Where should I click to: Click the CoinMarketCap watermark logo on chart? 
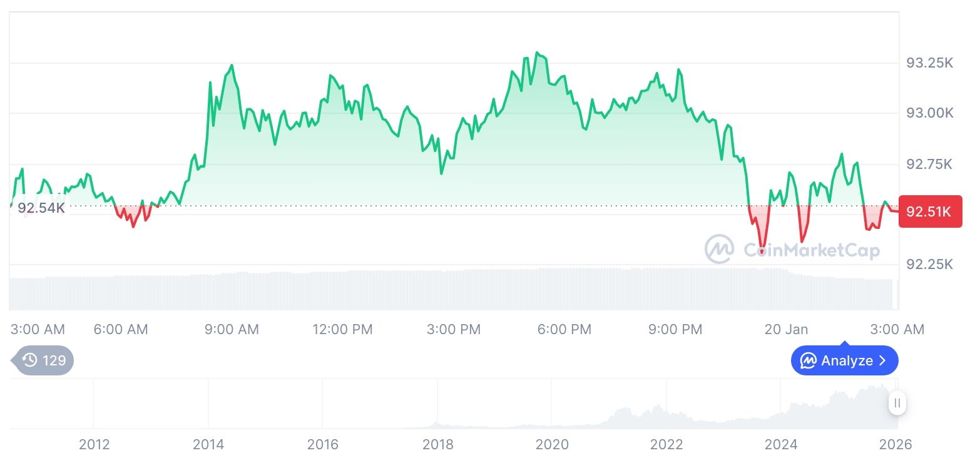coord(720,250)
